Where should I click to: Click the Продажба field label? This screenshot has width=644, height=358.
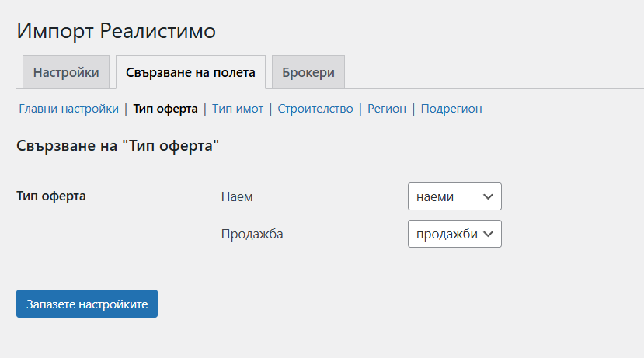(x=252, y=234)
